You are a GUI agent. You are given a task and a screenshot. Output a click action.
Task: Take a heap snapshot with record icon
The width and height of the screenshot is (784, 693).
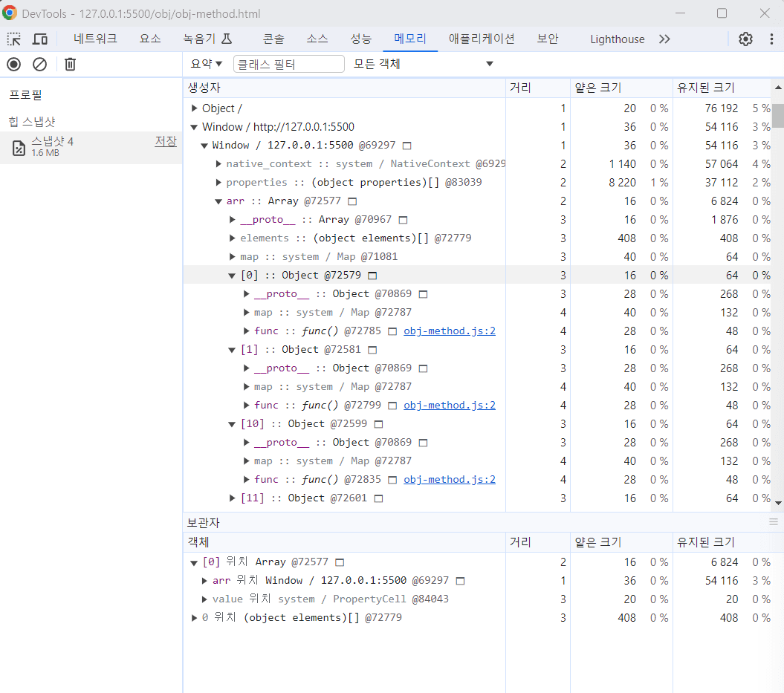tap(13, 64)
